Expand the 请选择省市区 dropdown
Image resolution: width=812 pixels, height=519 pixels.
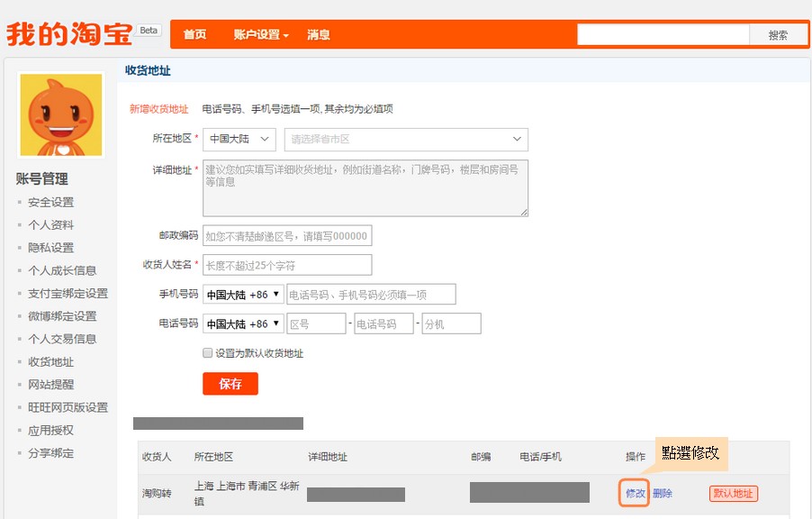(x=406, y=139)
